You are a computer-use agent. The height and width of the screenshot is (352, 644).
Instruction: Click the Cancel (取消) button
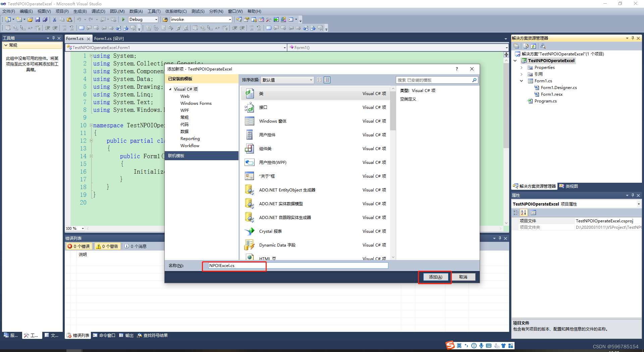click(463, 277)
